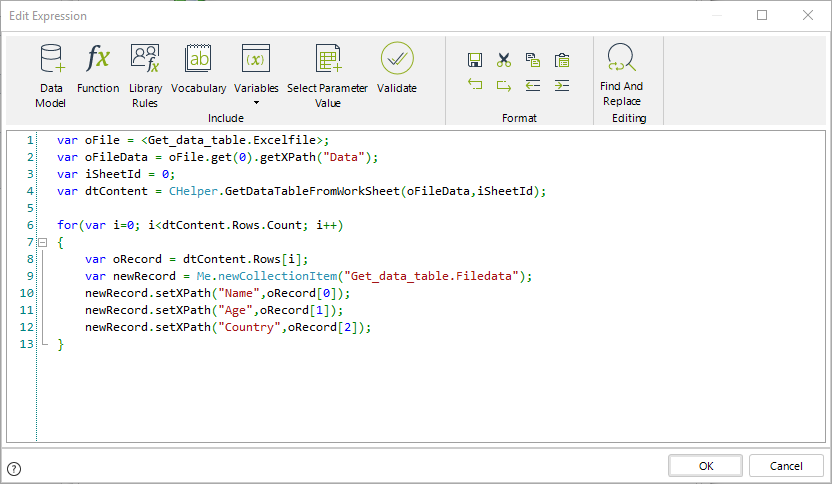The image size is (832, 484).
Task: Increase indent of the code
Action: [562, 86]
